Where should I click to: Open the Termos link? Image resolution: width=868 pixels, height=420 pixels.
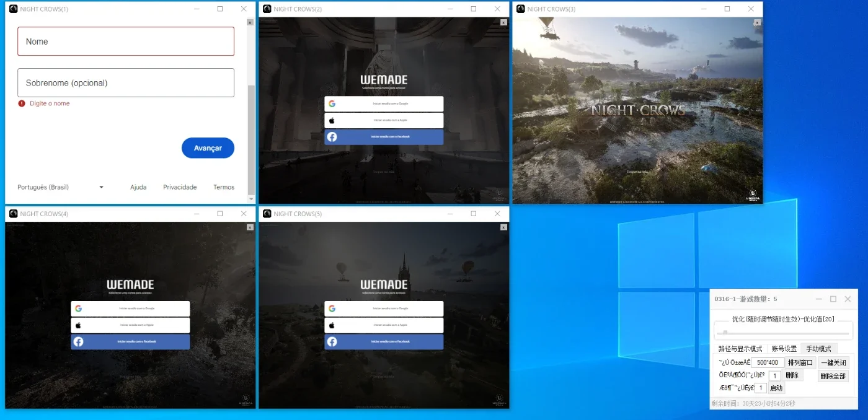pyautogui.click(x=224, y=187)
